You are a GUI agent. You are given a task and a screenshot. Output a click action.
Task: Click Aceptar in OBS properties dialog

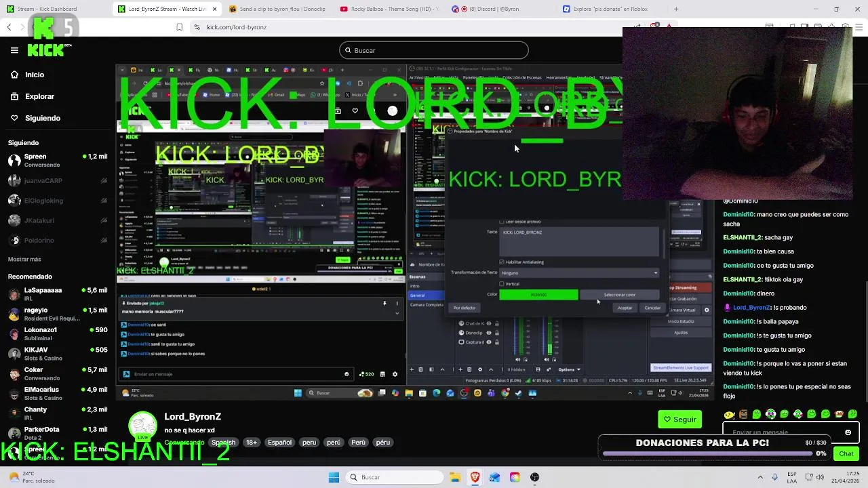pos(625,308)
